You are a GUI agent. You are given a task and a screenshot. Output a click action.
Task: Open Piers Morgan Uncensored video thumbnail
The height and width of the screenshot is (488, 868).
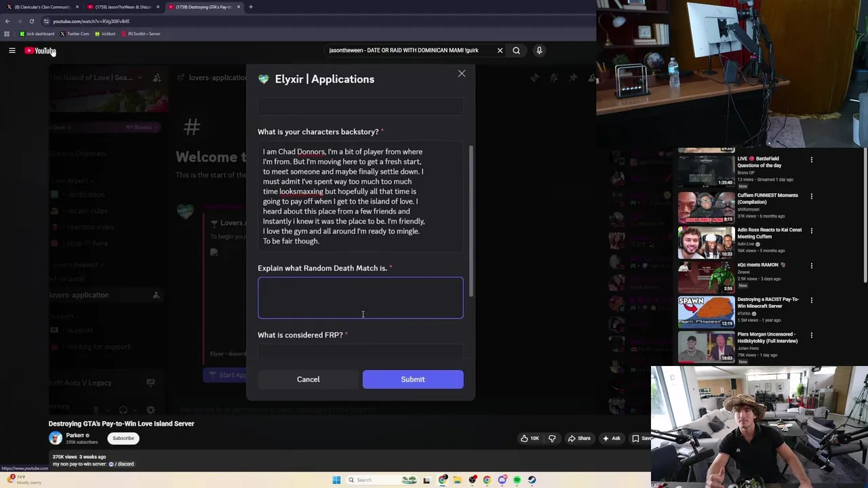click(x=706, y=346)
